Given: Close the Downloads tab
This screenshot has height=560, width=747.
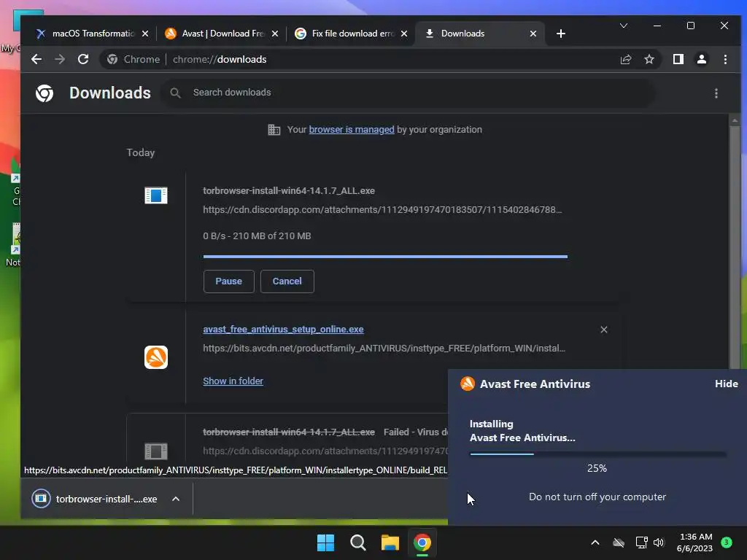Looking at the screenshot, I should [x=533, y=34].
